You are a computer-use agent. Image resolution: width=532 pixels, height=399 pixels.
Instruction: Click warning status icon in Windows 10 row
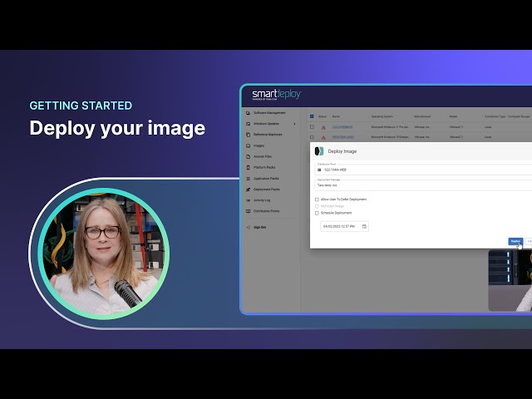pyautogui.click(x=323, y=137)
